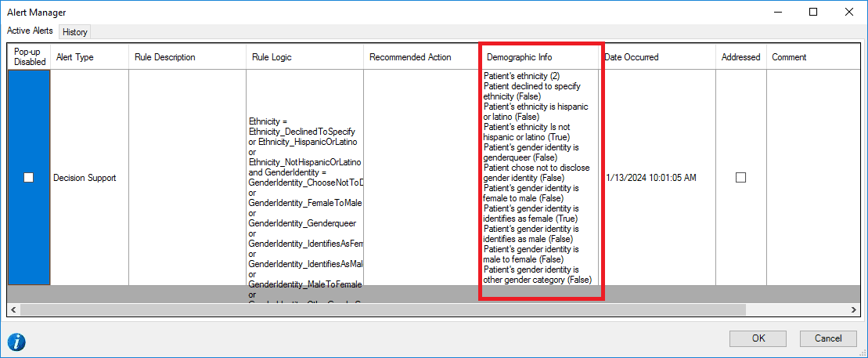Click the blue info icon

(16, 342)
